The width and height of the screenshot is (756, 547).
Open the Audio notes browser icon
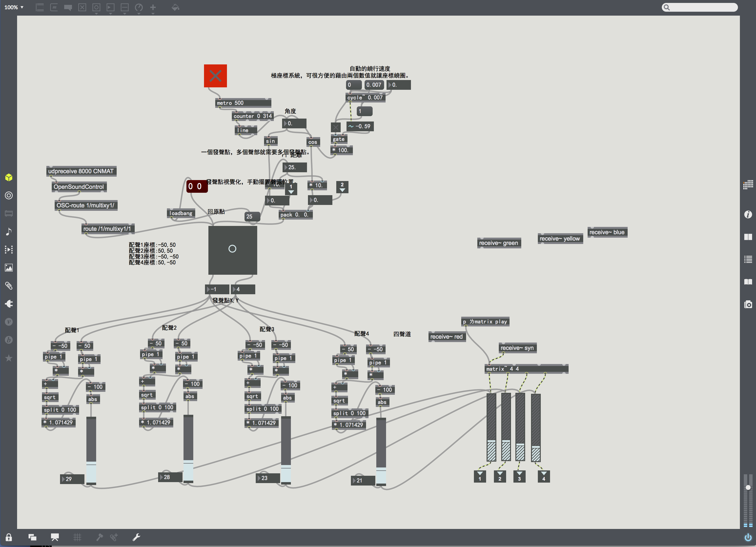point(9,231)
